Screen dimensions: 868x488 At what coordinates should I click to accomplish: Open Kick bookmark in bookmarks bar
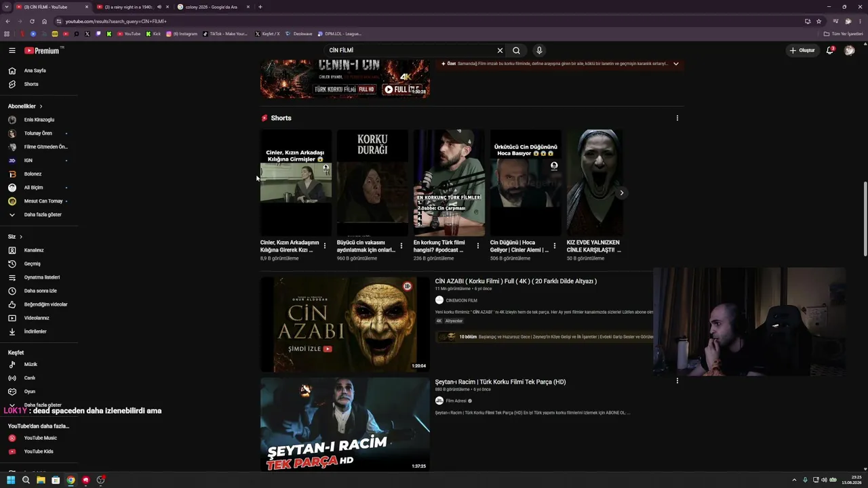coord(153,34)
